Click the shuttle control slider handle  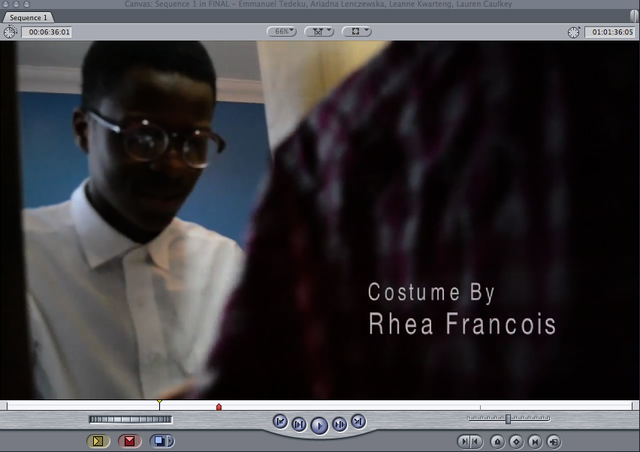pyautogui.click(x=508, y=419)
